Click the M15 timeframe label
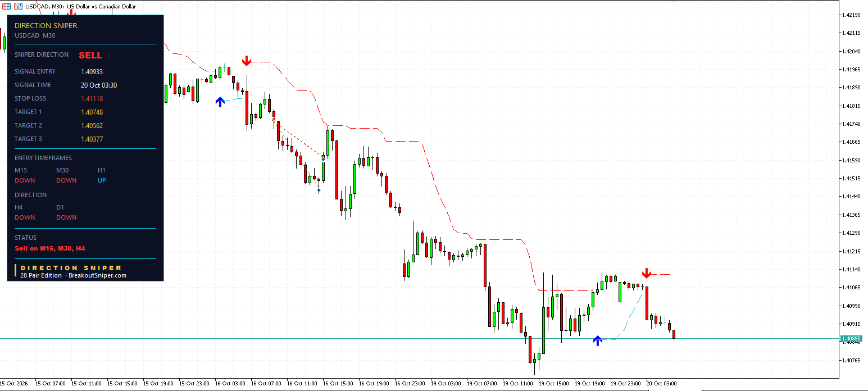Screen dimensions: 868x391 tap(21, 170)
